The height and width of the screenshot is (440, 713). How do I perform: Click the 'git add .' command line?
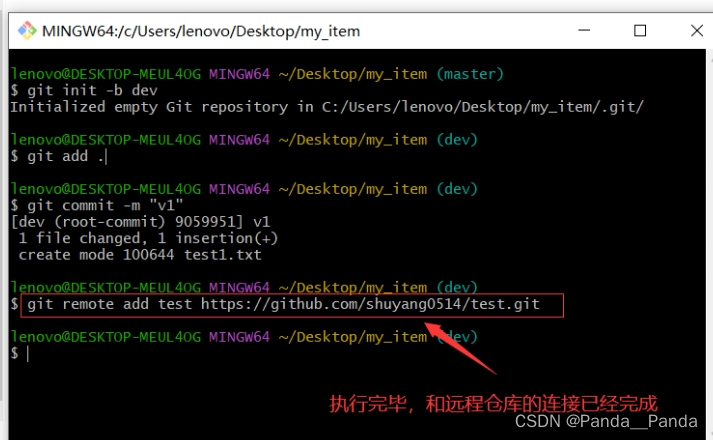[58, 156]
